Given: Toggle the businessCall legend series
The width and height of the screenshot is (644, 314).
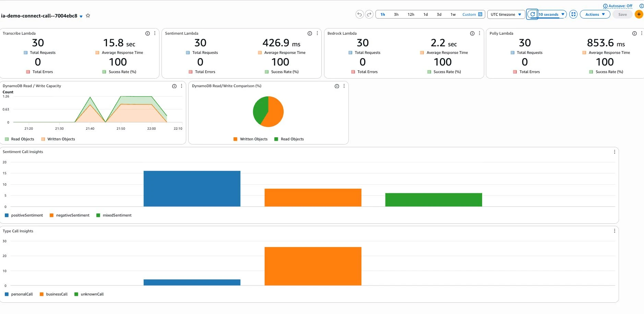Looking at the screenshot, I should (53, 294).
